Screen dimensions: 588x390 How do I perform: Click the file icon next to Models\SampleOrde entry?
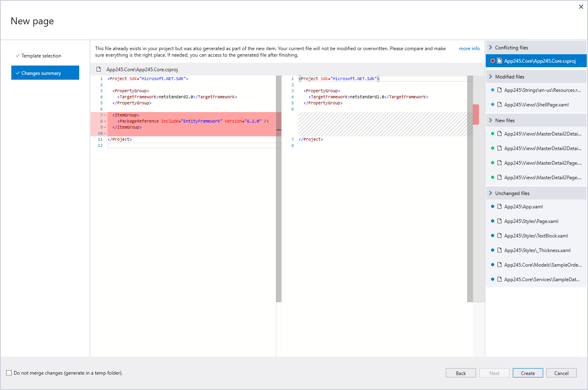click(498, 265)
